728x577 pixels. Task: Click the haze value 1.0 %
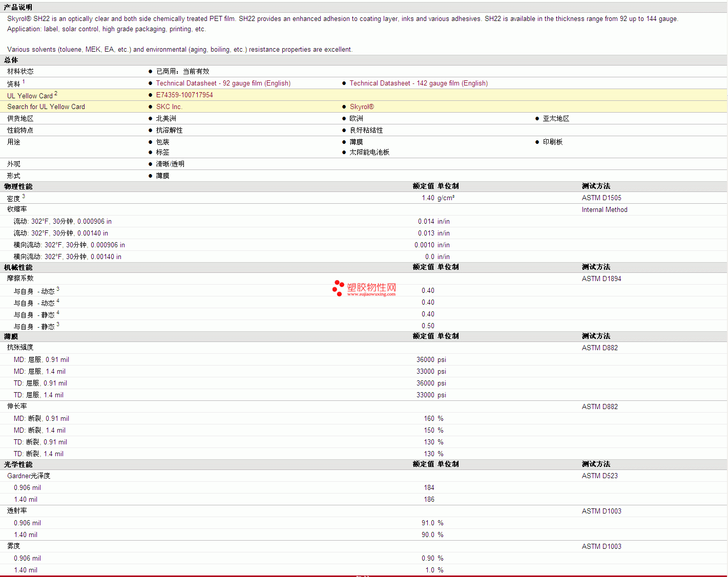coord(434,570)
